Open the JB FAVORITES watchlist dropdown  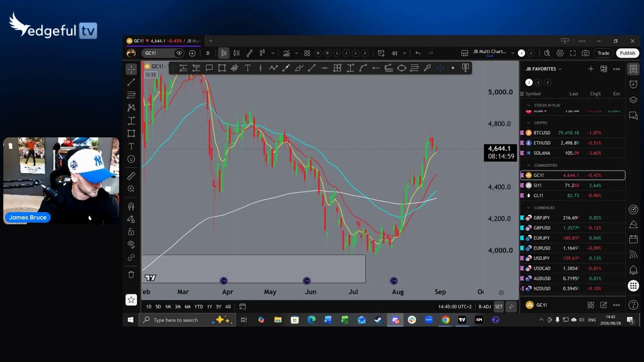tap(544, 69)
